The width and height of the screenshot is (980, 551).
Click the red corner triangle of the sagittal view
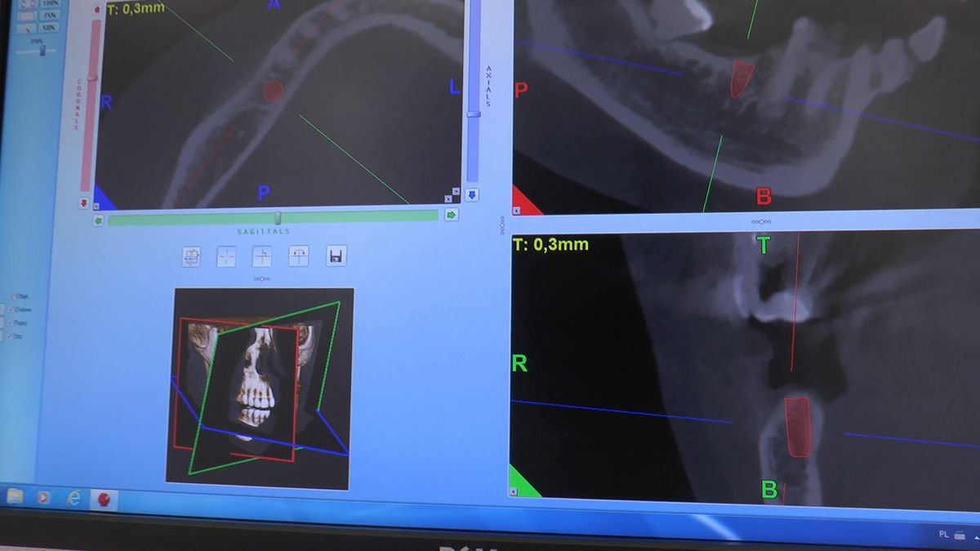(524, 202)
